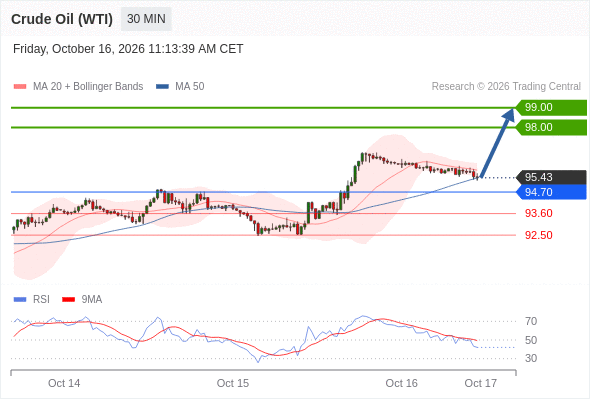Click the red 92.50 support label
This screenshot has width=590, height=400.
[x=538, y=235]
